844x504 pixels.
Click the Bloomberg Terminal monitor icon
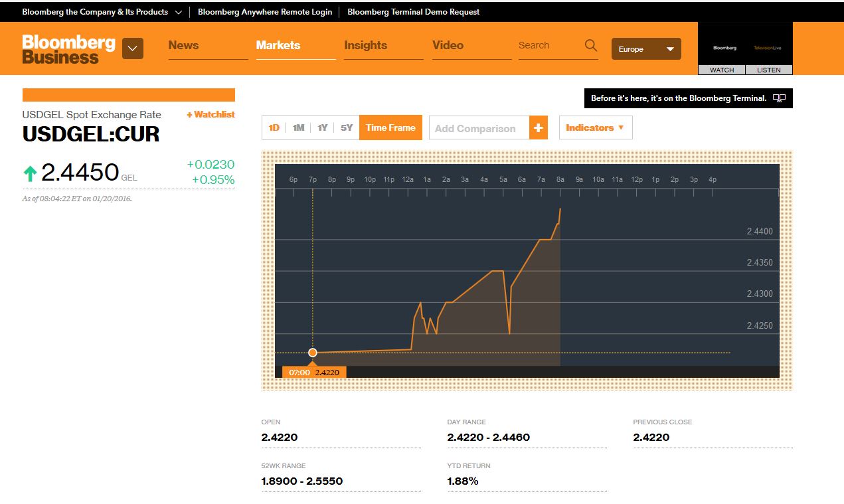coord(779,98)
